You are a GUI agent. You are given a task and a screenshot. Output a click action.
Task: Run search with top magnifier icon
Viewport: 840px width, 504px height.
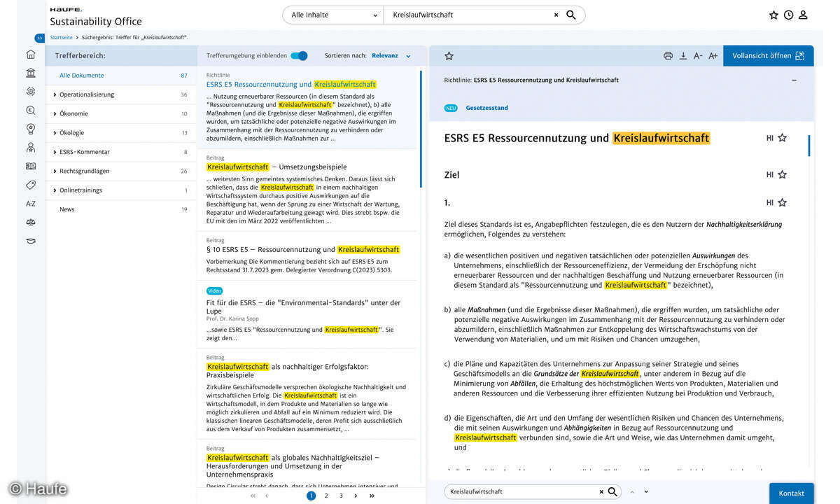click(571, 15)
